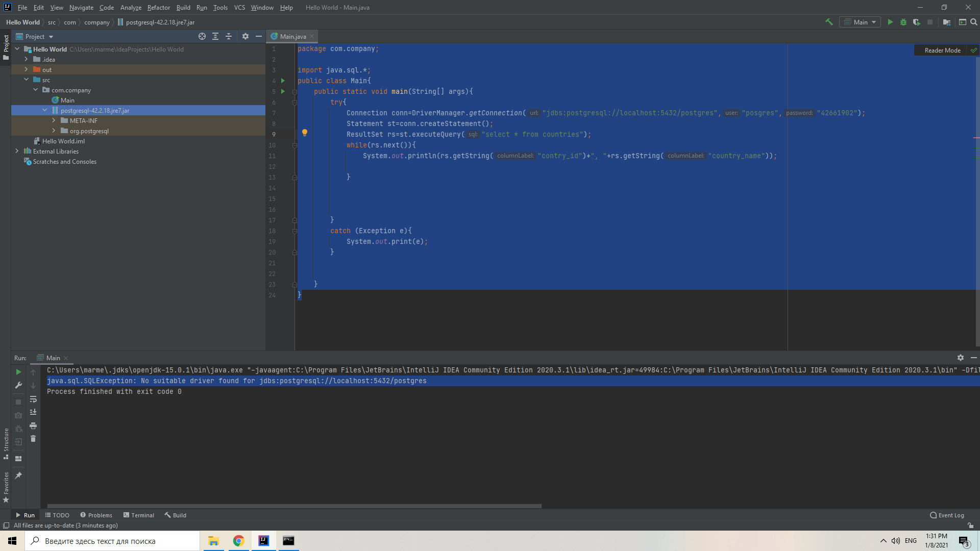Open the VCS menu

(239, 7)
